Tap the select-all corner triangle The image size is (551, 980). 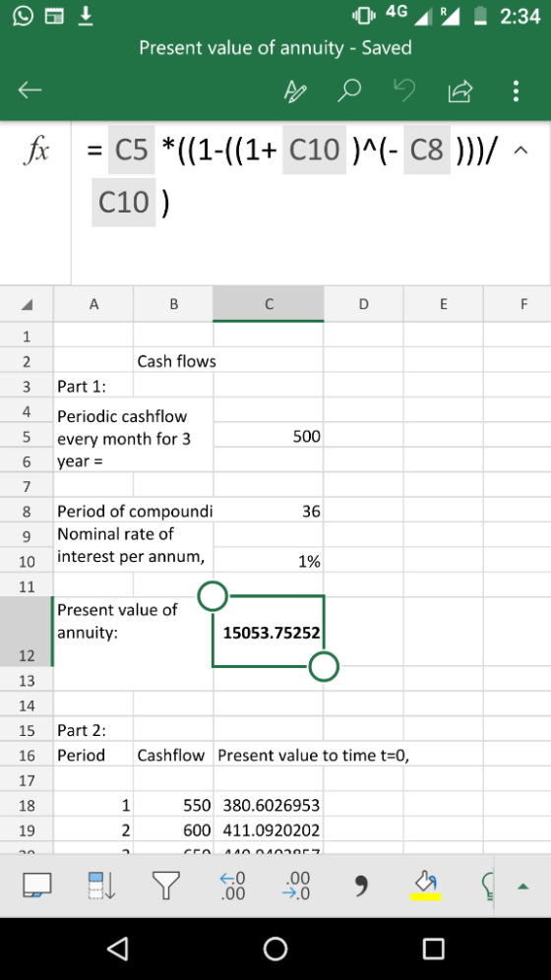coord(27,304)
